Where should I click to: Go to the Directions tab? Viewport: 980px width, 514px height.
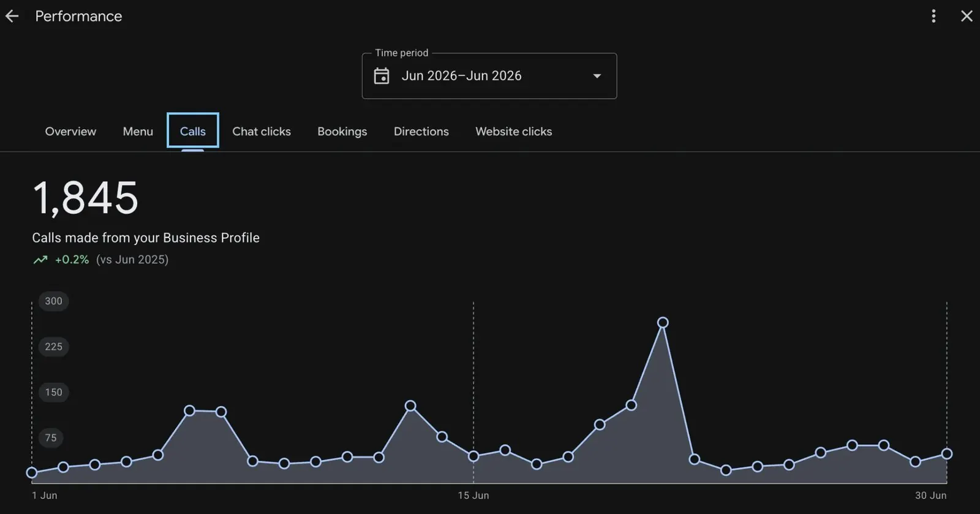click(x=421, y=131)
